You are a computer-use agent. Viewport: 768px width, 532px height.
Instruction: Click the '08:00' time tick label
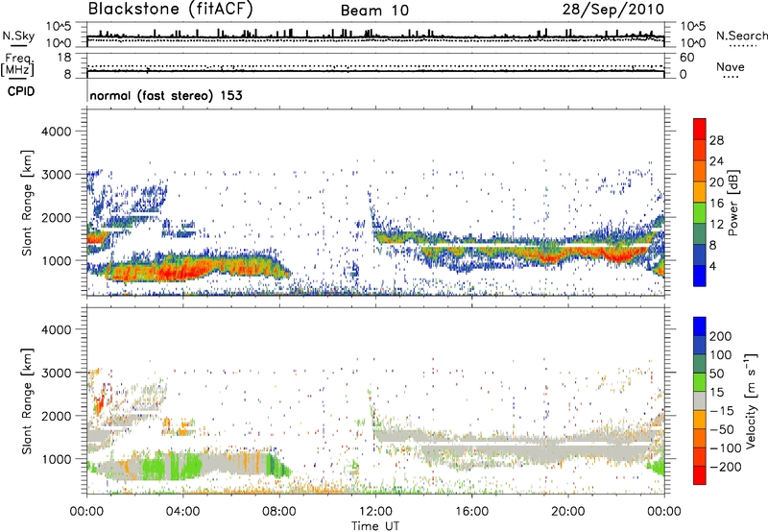(x=279, y=512)
